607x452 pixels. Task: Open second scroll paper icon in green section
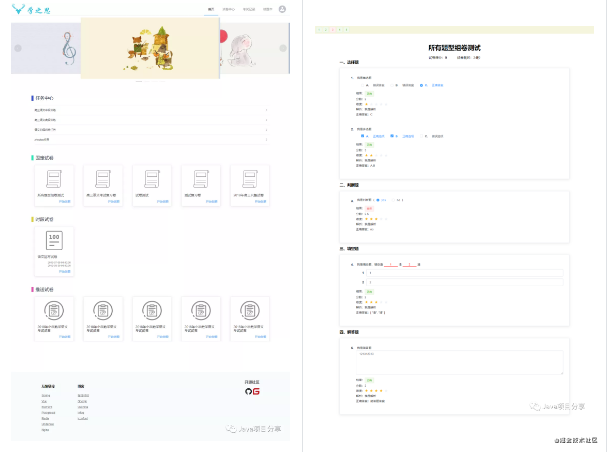(103, 179)
